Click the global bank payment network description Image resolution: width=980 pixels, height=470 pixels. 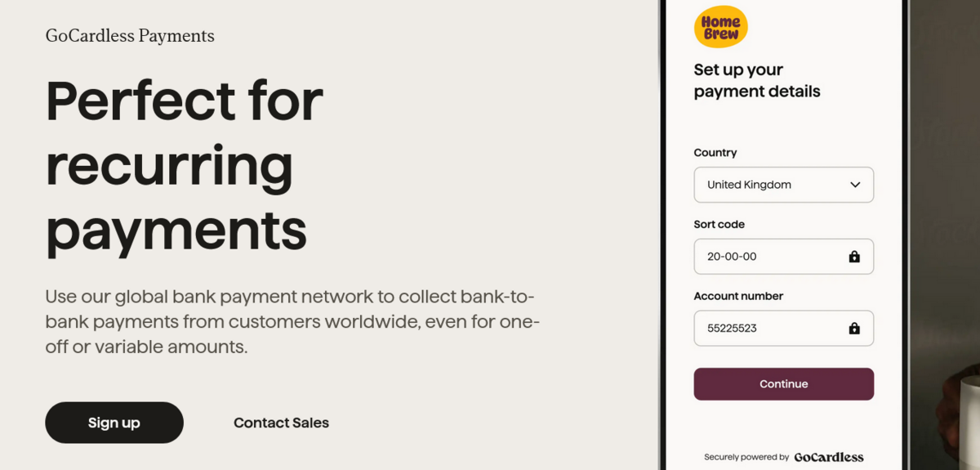[292, 321]
